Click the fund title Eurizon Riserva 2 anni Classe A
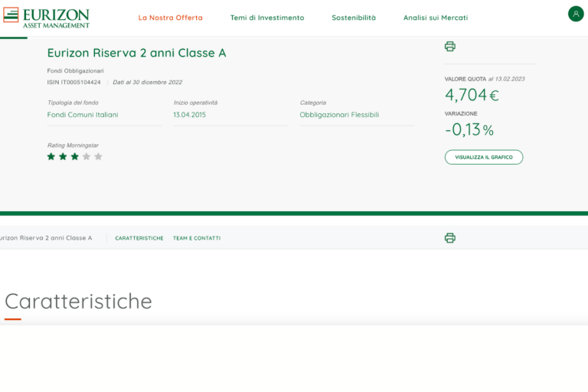This screenshot has height=392, width=588. click(x=136, y=53)
